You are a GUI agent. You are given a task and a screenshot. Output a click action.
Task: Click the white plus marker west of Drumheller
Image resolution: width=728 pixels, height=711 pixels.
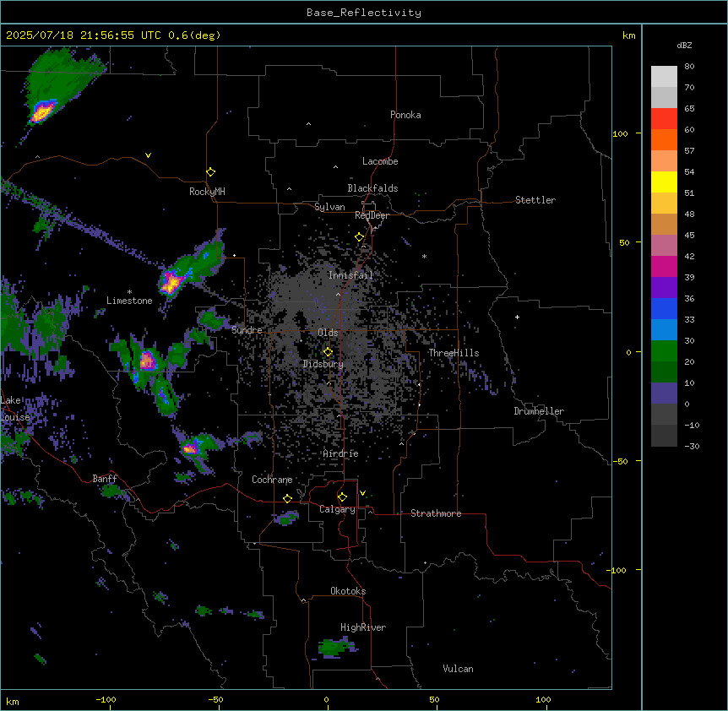517,317
